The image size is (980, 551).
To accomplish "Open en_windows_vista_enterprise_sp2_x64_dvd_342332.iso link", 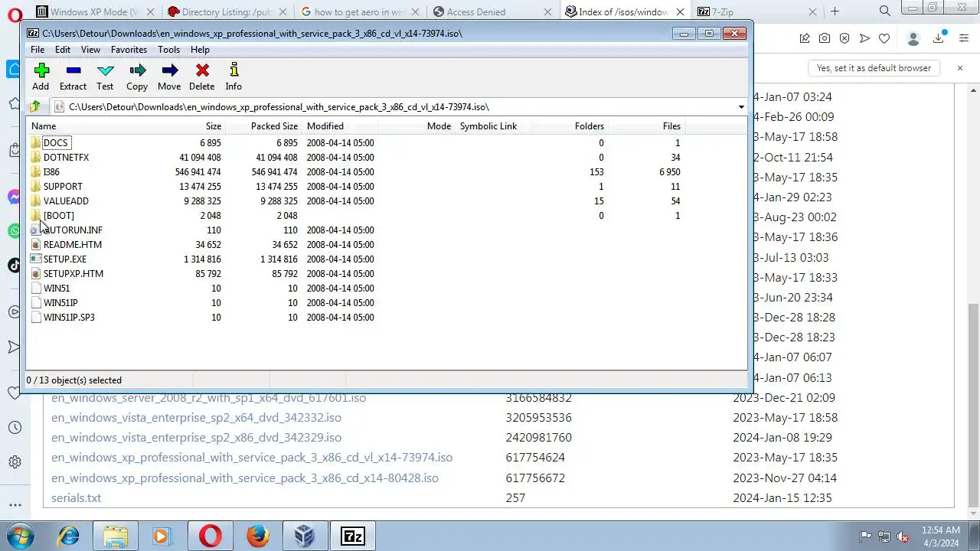I will (x=196, y=418).
